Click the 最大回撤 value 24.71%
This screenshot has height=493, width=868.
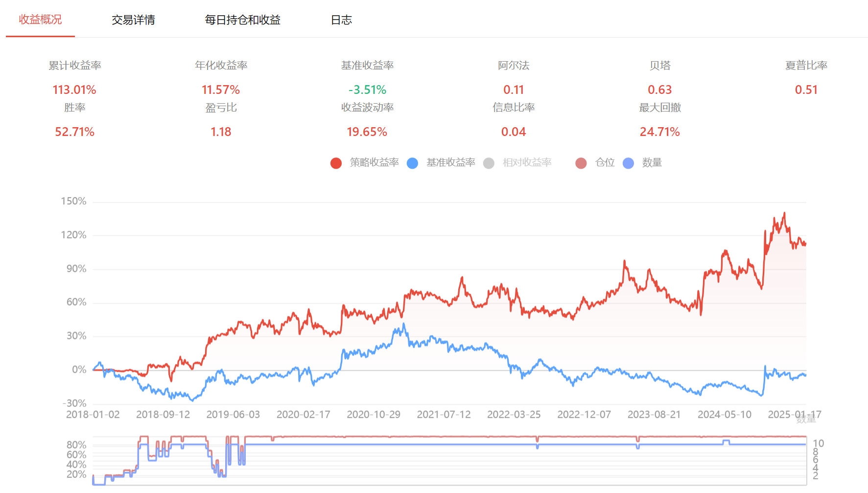click(659, 132)
